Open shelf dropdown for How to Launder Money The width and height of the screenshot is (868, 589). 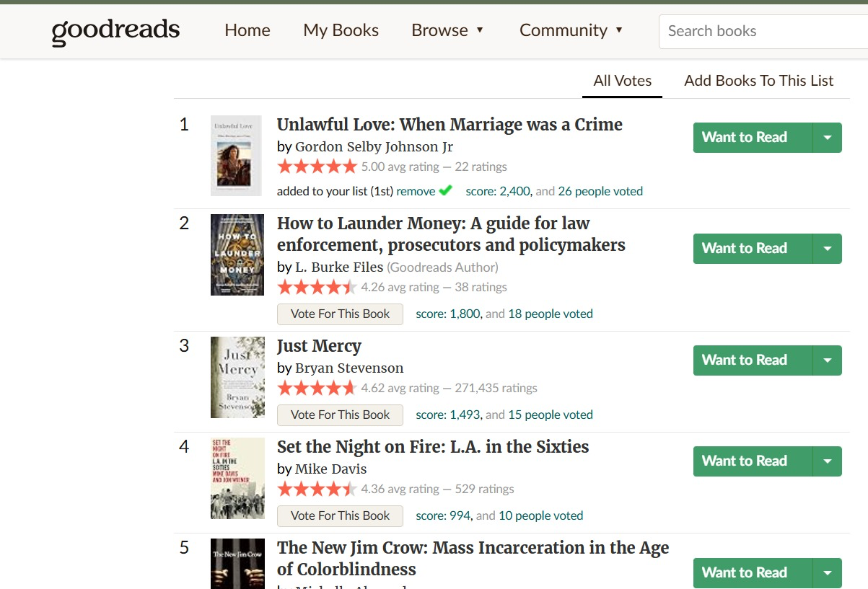[828, 249]
